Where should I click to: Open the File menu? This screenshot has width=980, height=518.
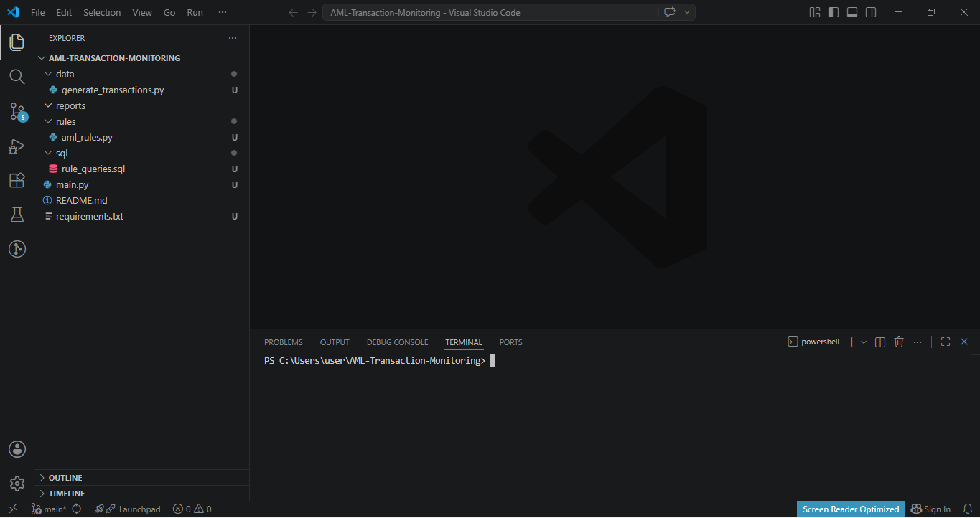(x=38, y=12)
